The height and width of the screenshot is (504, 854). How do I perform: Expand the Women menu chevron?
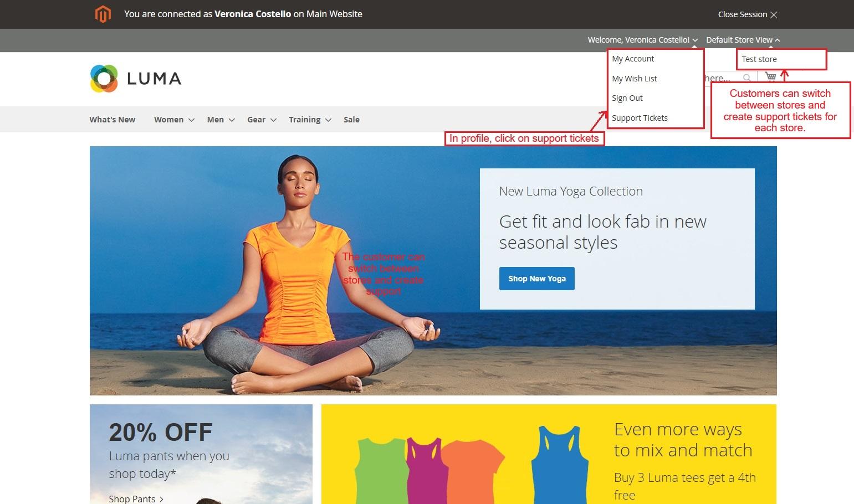point(191,120)
